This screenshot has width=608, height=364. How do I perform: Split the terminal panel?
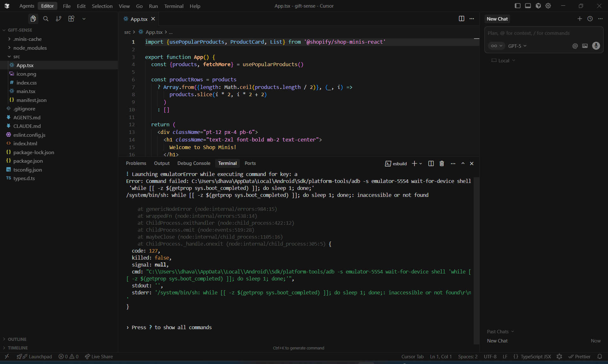[x=431, y=163]
